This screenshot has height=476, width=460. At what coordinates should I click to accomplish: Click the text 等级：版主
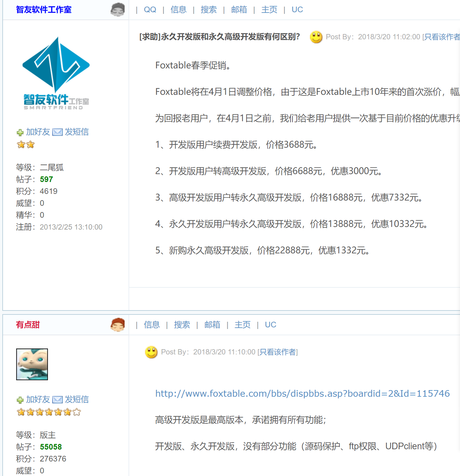[36, 435]
